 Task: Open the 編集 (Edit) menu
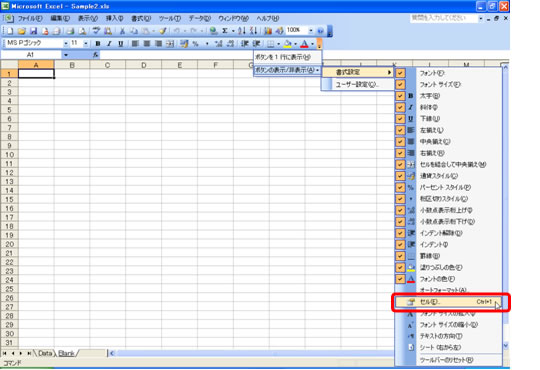tap(60, 18)
